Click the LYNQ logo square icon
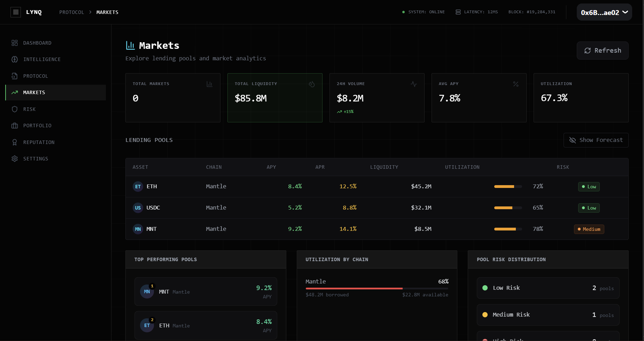 pyautogui.click(x=16, y=12)
